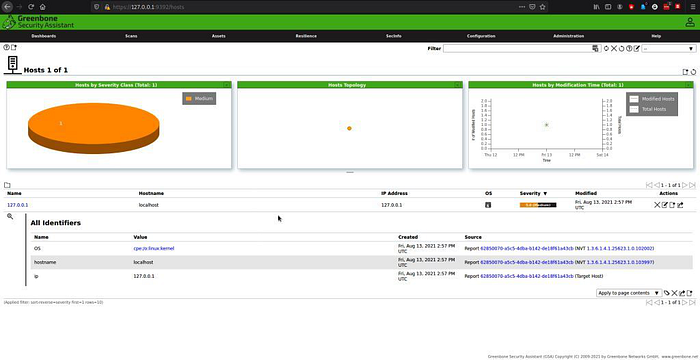Open Firefox library icon in toolbar
Screen dimensions: 700x360
[x=596, y=7]
